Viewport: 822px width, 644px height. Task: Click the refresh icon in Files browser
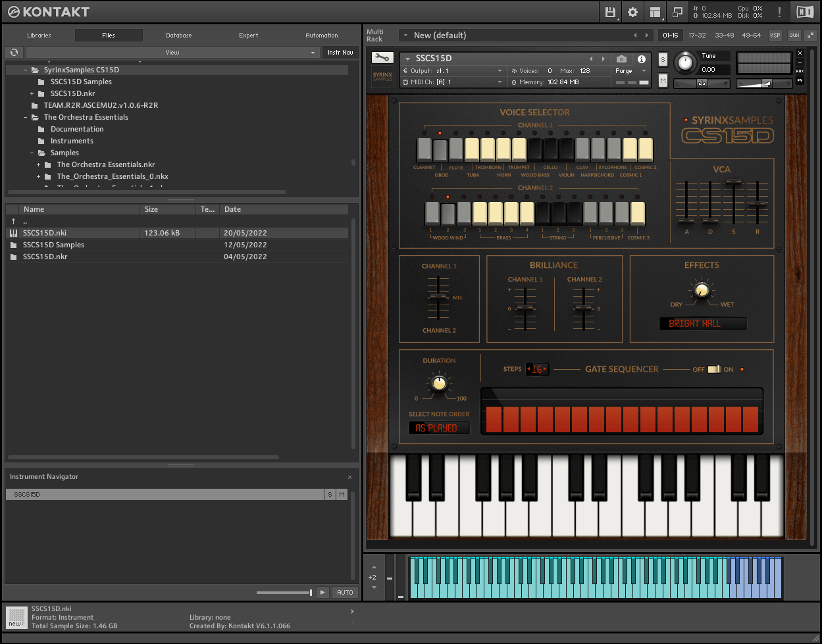[x=14, y=52]
